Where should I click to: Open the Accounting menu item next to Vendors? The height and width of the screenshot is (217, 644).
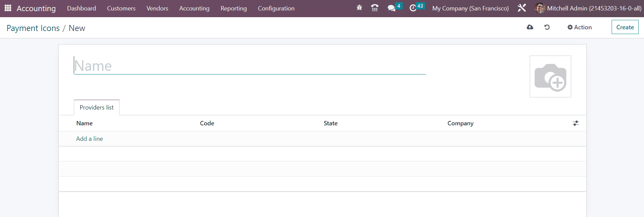(x=194, y=8)
